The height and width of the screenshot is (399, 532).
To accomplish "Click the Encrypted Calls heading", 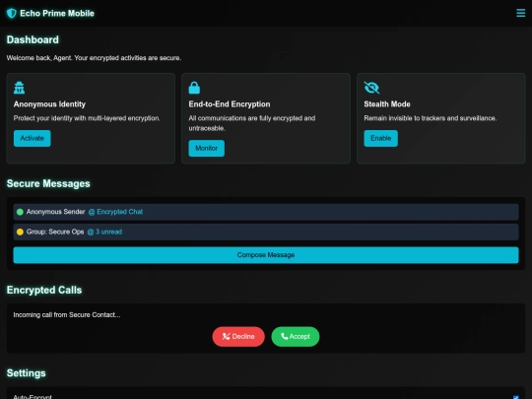I will pyautogui.click(x=44, y=290).
